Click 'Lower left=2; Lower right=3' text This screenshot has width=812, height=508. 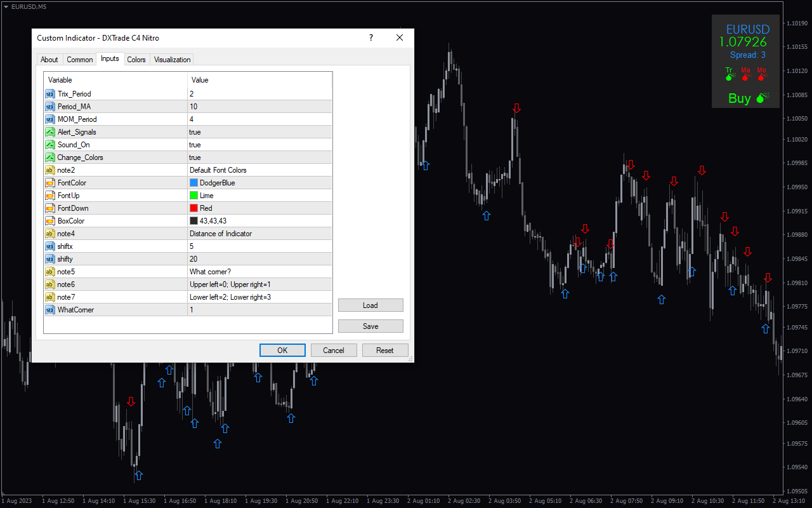tap(230, 297)
